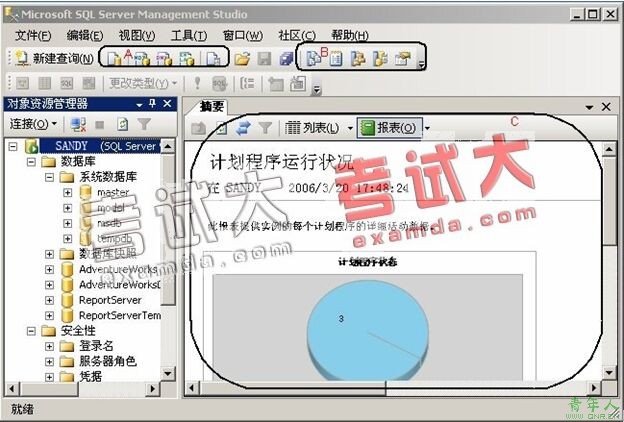The image size is (624, 422).
Task: Click the Refresh icon in Summary toolbar
Action: (221, 128)
